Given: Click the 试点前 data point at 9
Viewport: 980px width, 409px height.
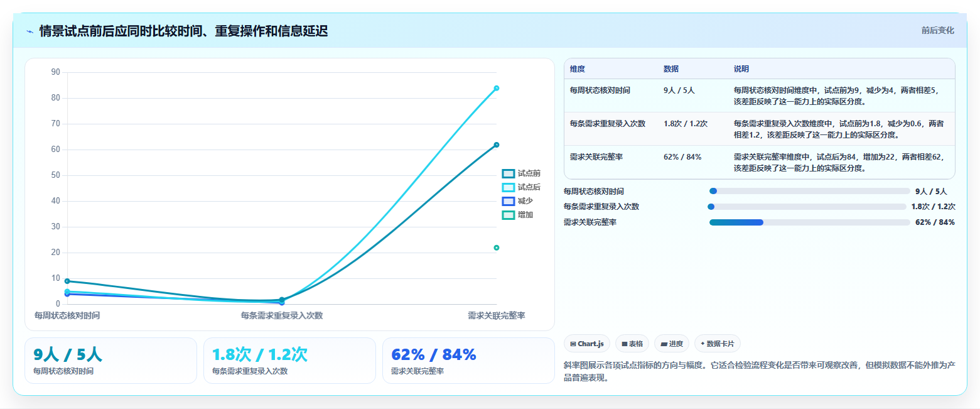Looking at the screenshot, I should tap(67, 281).
